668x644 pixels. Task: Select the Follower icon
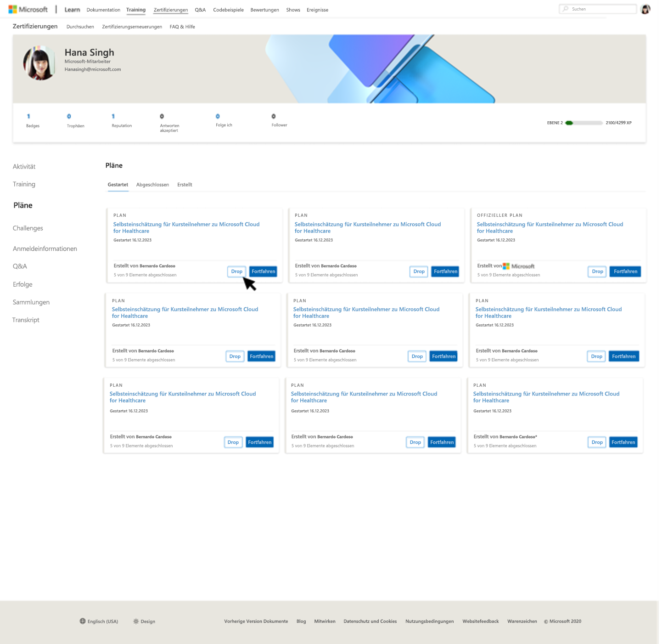pos(274,116)
